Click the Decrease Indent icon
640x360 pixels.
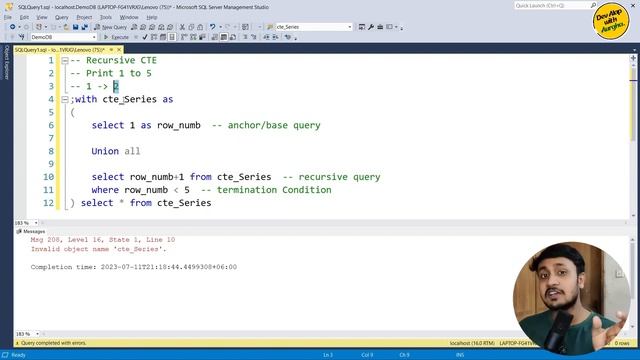(x=266, y=37)
